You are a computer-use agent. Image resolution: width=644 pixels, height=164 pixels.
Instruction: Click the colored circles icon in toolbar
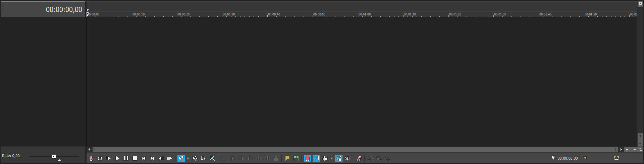tap(359, 158)
